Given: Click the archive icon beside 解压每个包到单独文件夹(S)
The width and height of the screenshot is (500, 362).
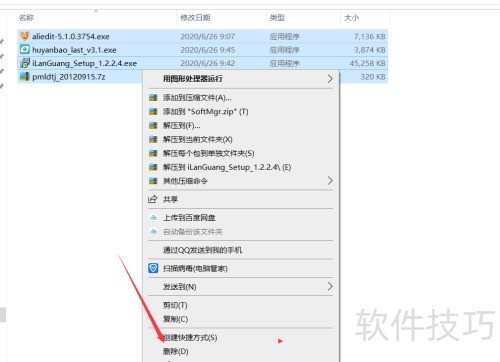Looking at the screenshot, I should [x=153, y=153].
